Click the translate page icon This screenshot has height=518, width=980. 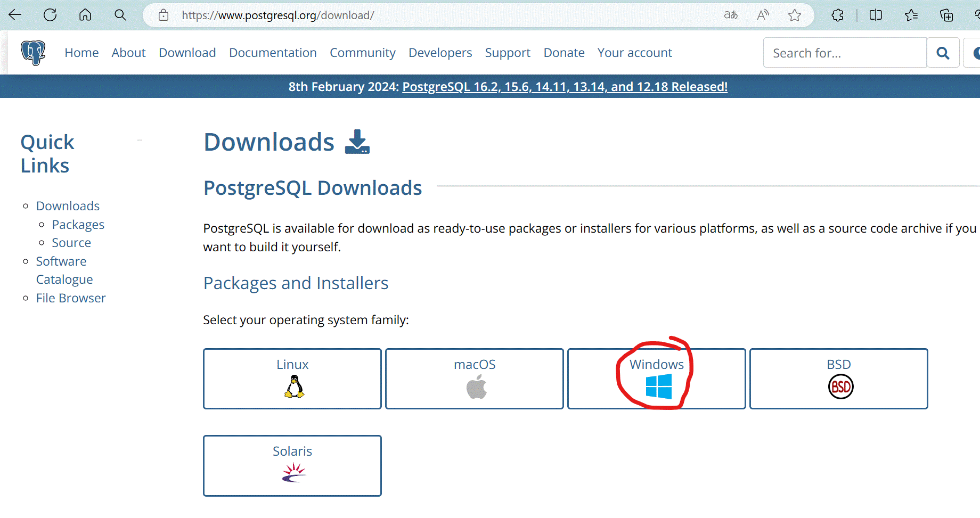tap(731, 15)
